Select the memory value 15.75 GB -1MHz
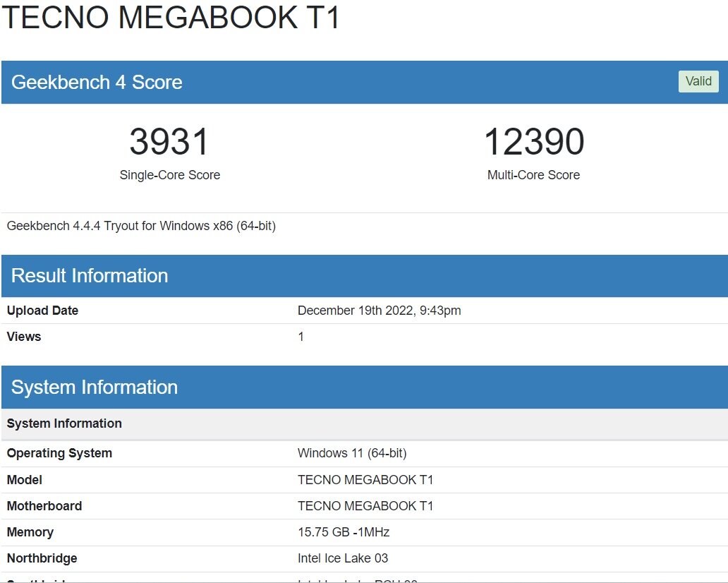 click(344, 532)
